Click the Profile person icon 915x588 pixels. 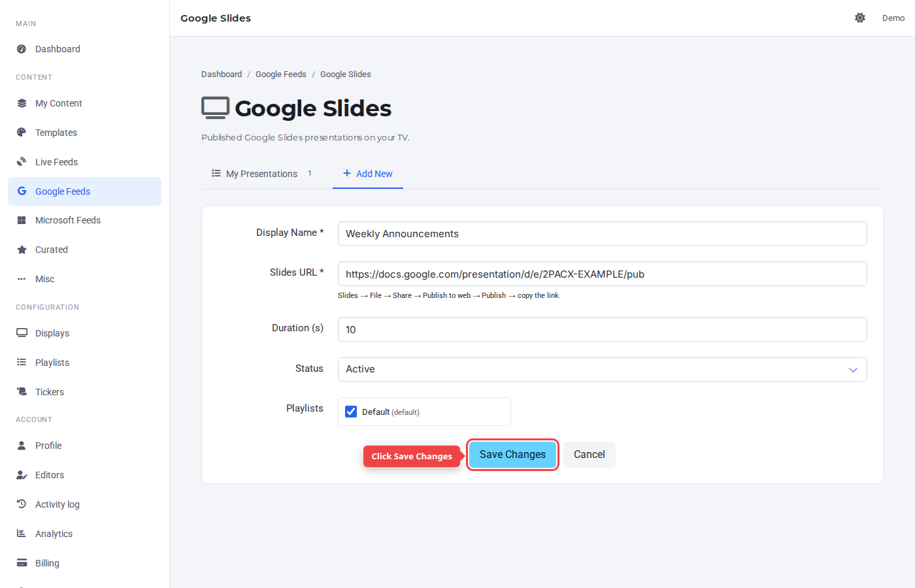point(22,446)
